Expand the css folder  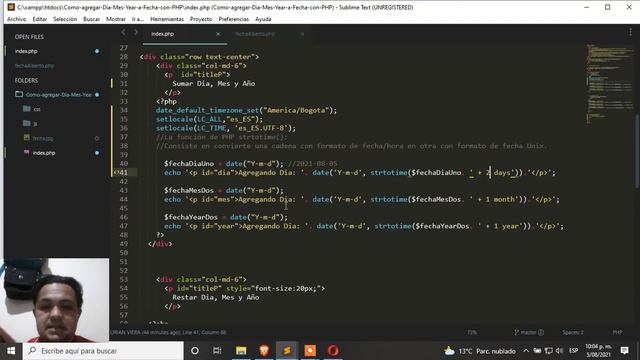(x=37, y=109)
